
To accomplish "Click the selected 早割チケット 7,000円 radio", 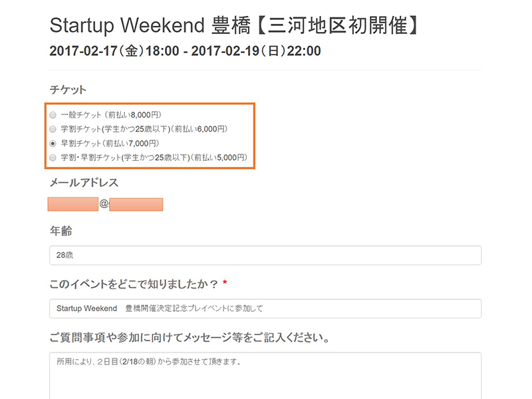I will coord(53,143).
